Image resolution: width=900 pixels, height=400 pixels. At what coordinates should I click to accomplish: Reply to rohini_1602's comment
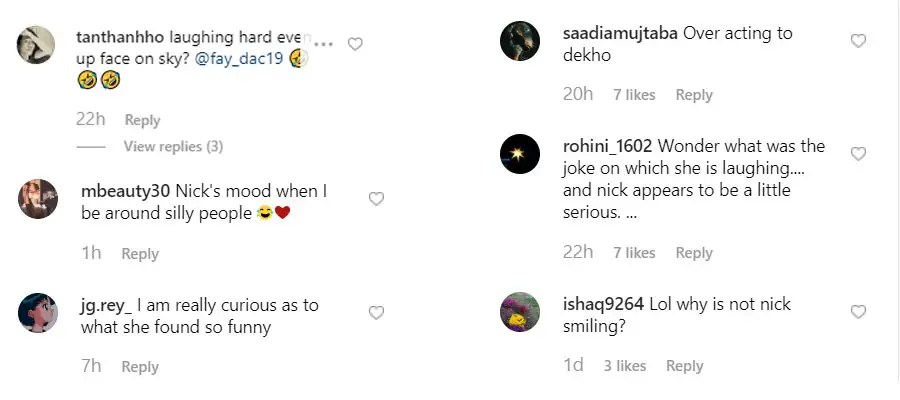pyautogui.click(x=694, y=253)
